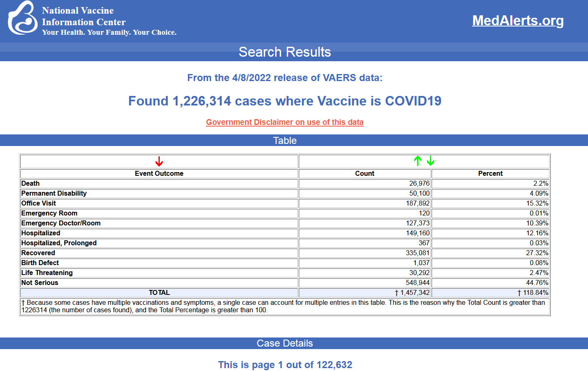
Task: Click Emergency Doctor/Room count 127,373
Action: tap(418, 223)
